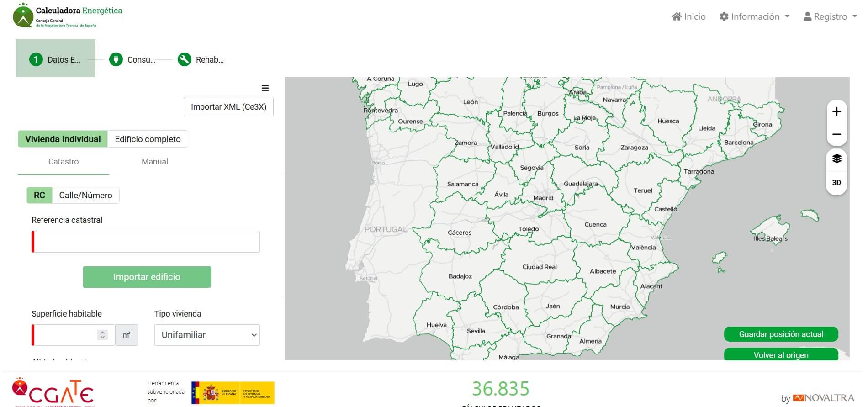Switch to the Catastro tab

[64, 162]
